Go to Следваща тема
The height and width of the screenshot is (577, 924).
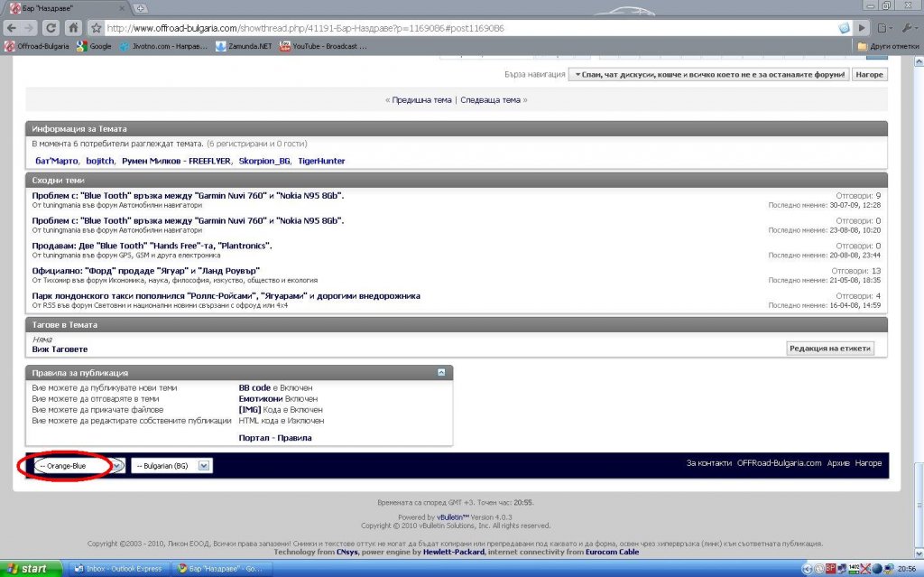click(490, 99)
